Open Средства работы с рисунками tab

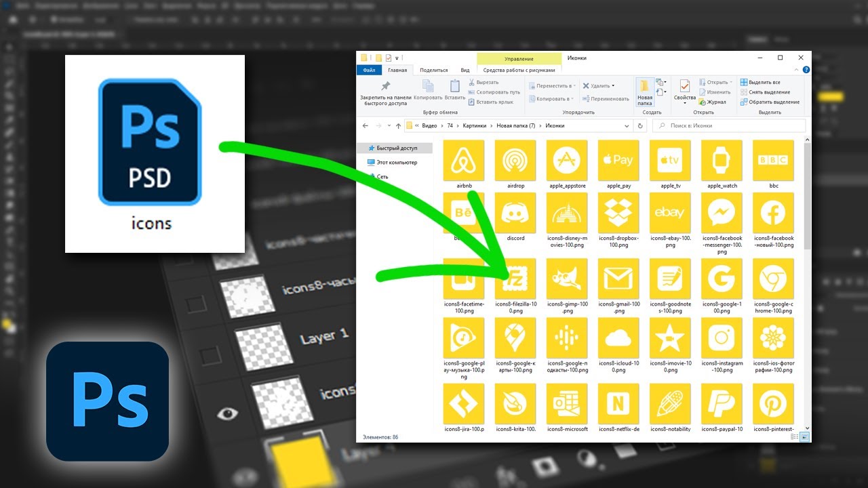click(519, 70)
